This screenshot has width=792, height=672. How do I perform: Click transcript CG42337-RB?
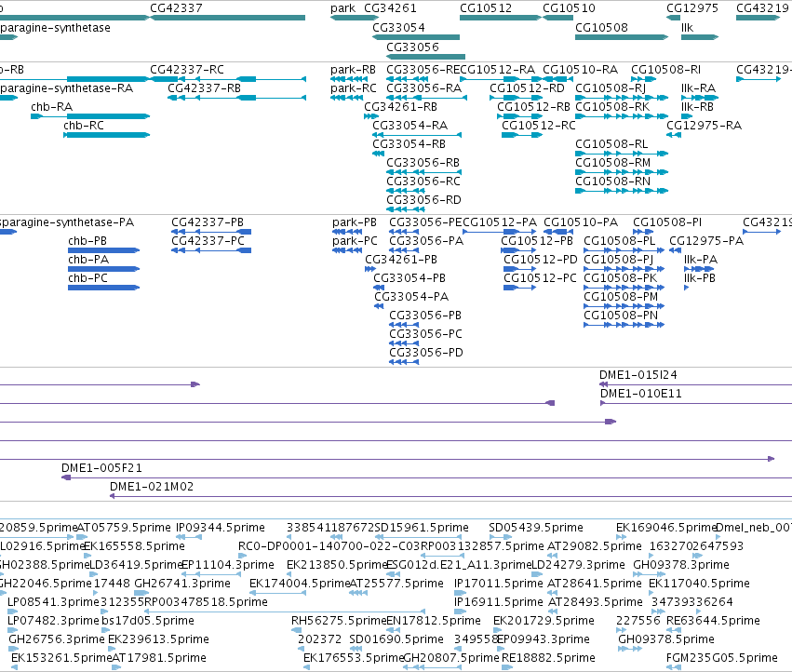point(204,88)
